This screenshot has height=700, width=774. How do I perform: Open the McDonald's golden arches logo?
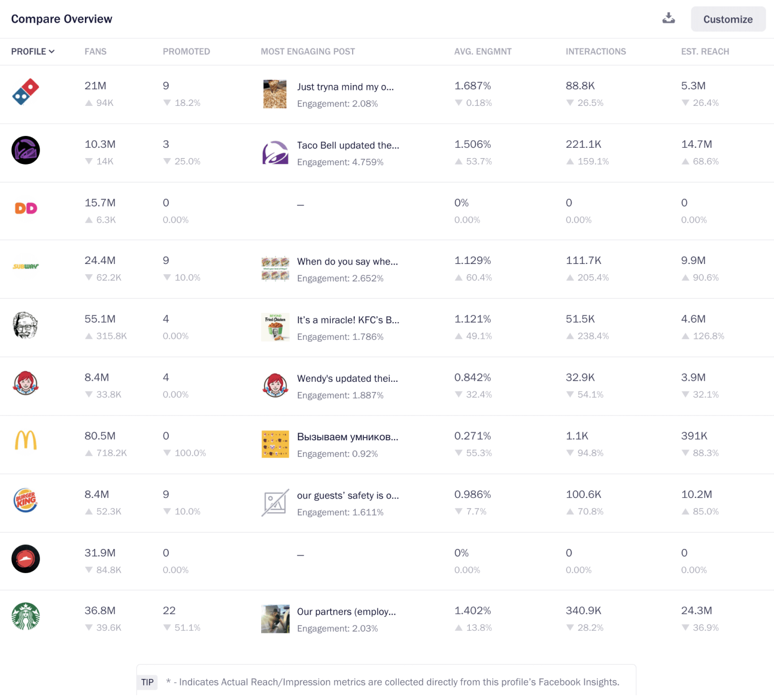coord(26,441)
